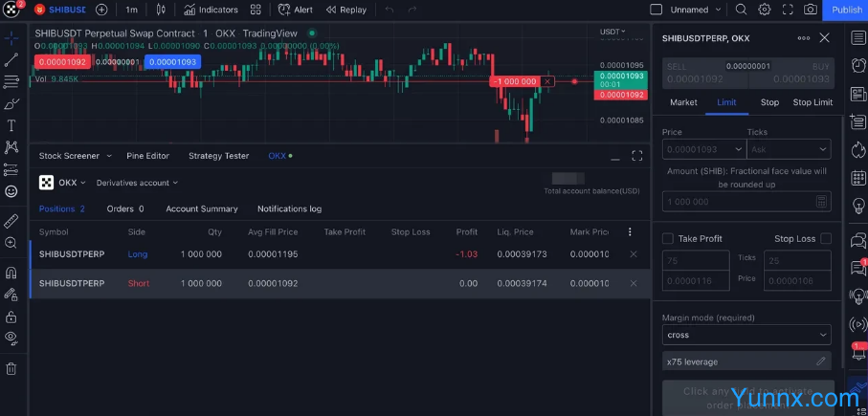Enable the Take Profit checkbox
868x416 pixels.
(x=668, y=238)
